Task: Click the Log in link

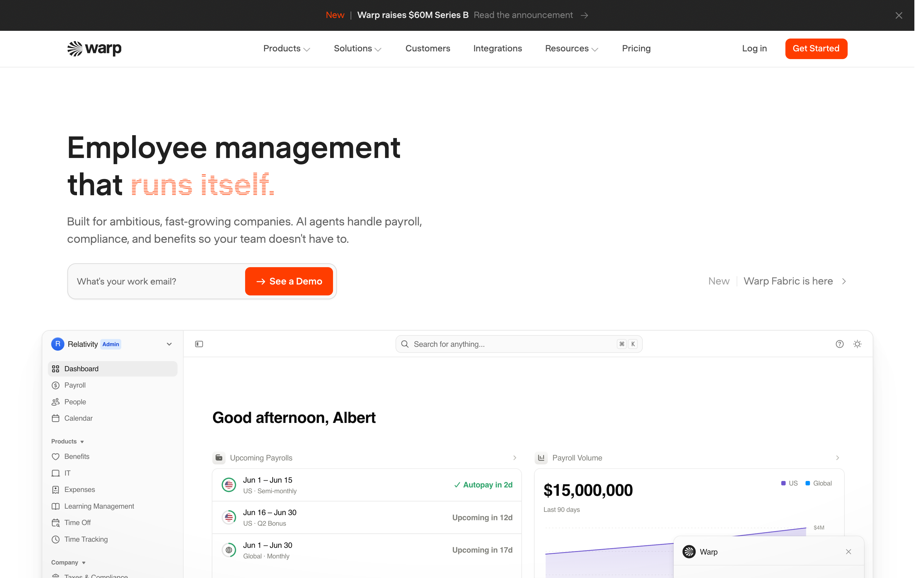Action: [754, 48]
